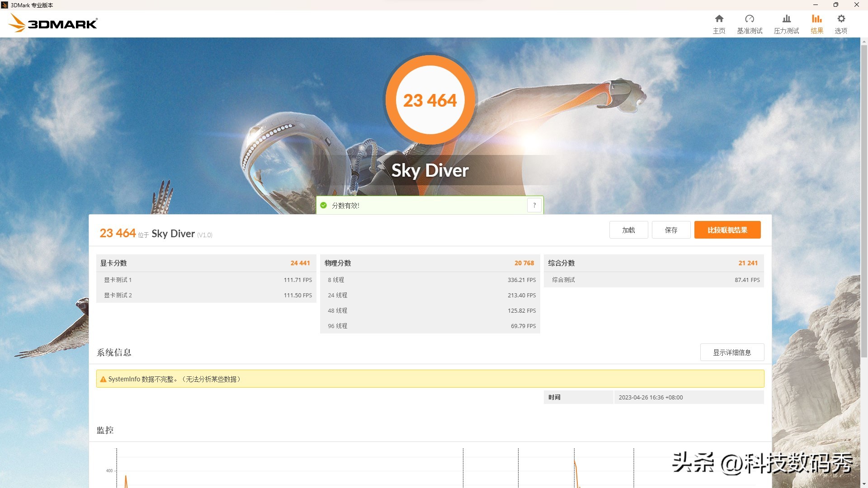Click the 加载 (Load) button
The width and height of the screenshot is (868, 488).
[x=628, y=230]
